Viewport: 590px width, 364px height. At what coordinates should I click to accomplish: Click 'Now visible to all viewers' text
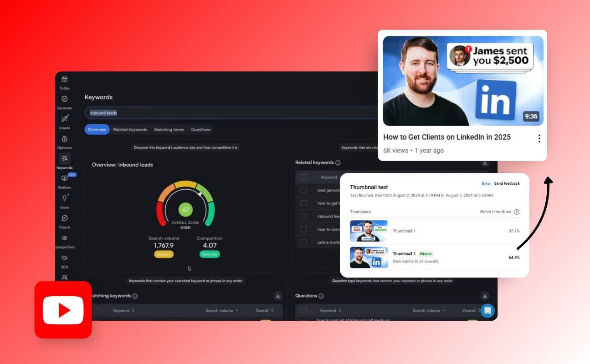pos(416,261)
